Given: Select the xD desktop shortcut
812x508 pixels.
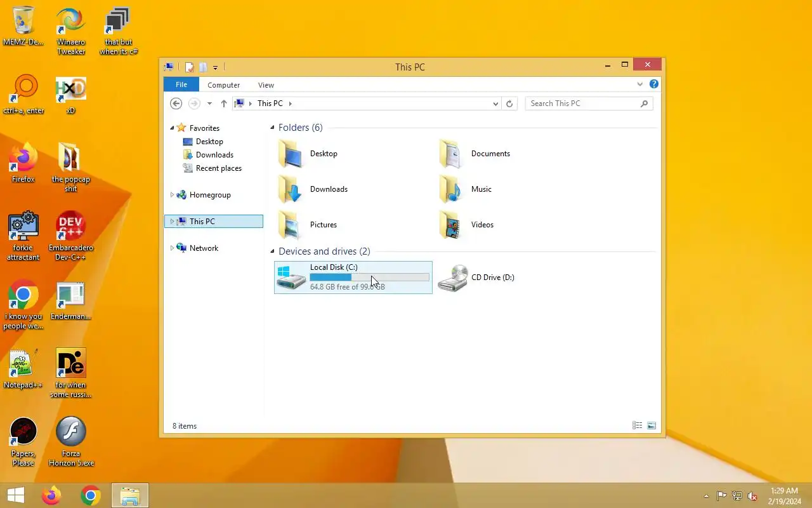Looking at the screenshot, I should pos(71,94).
